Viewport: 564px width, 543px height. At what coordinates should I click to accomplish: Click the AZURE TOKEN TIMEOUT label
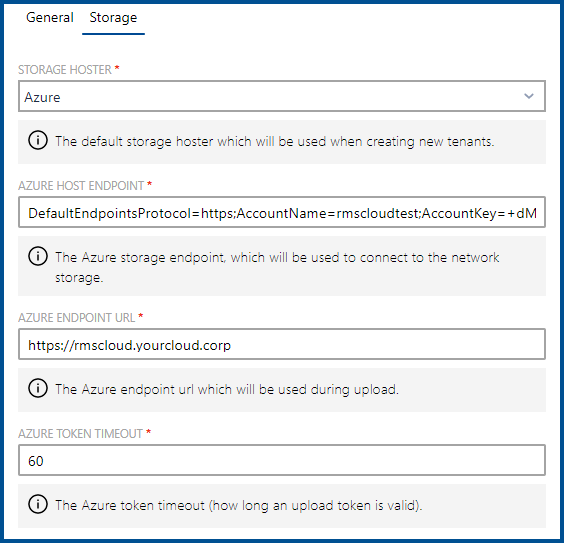(x=81, y=434)
